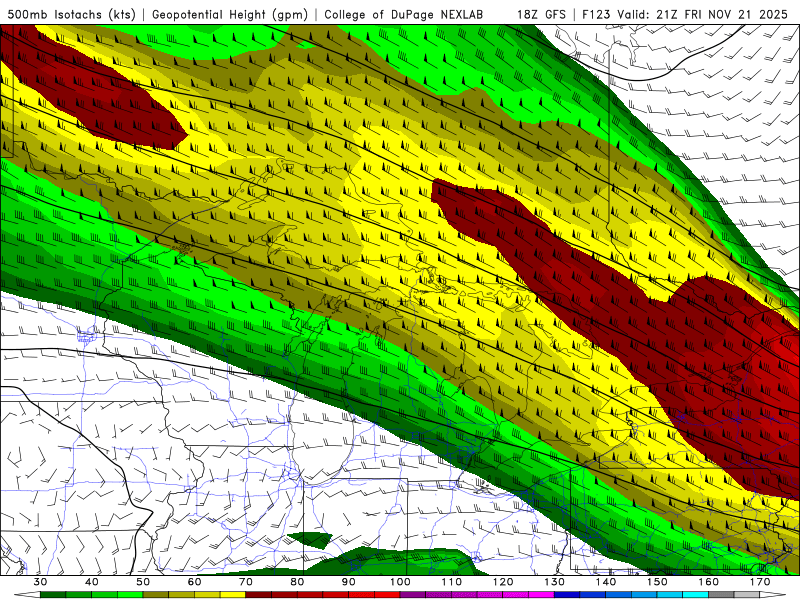800x600 pixels.
Task: Click the 140 value on the color scale
Action: [606, 582]
